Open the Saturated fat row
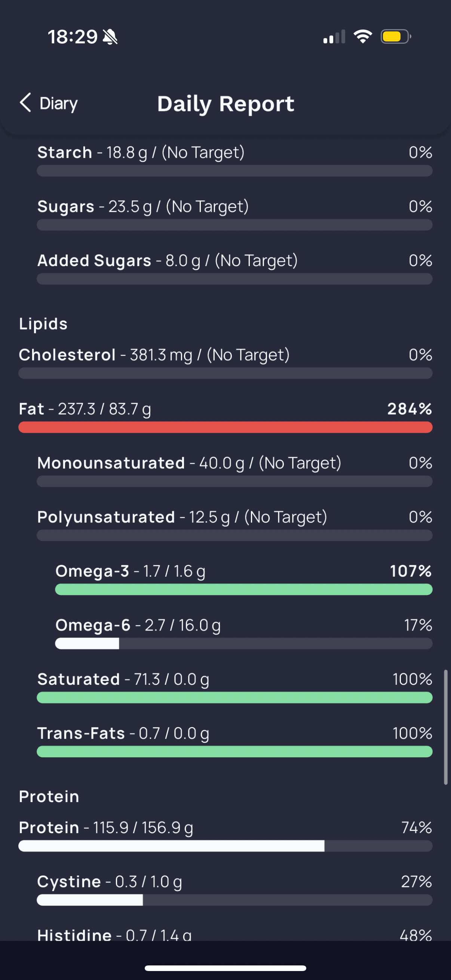451x980 pixels. pyautogui.click(x=234, y=687)
